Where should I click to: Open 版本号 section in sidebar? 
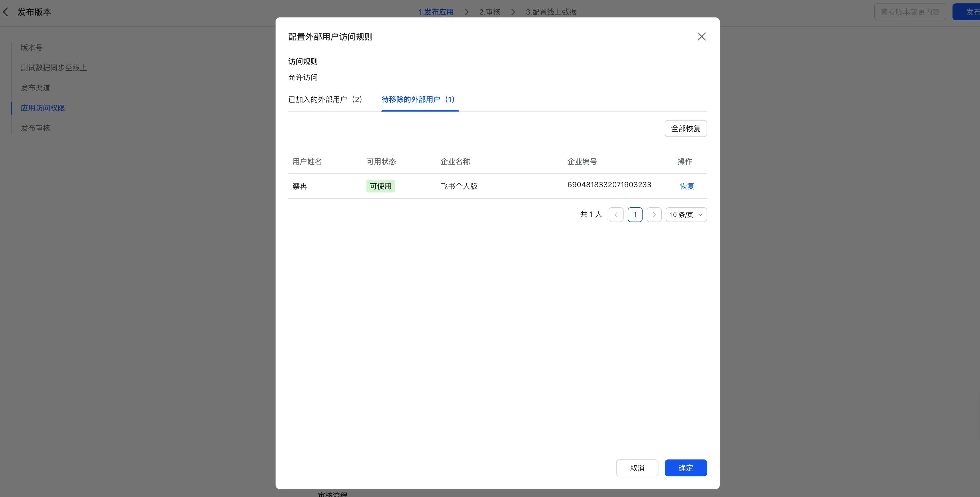(x=31, y=48)
